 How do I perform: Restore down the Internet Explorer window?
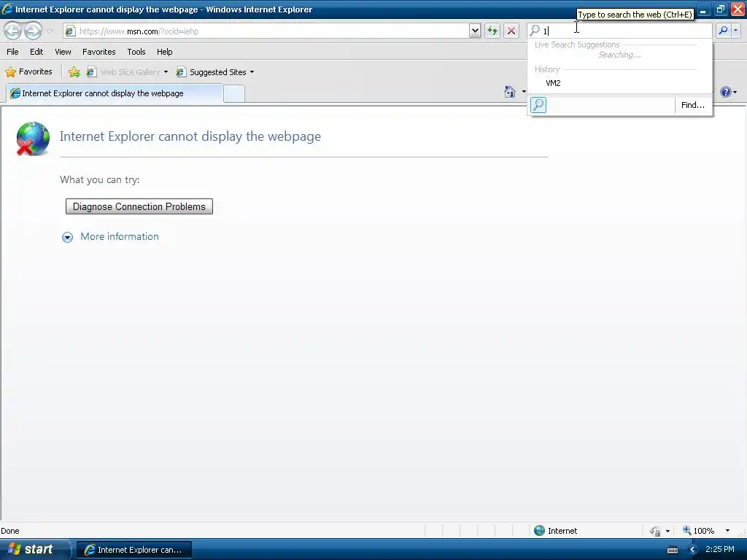(720, 9)
